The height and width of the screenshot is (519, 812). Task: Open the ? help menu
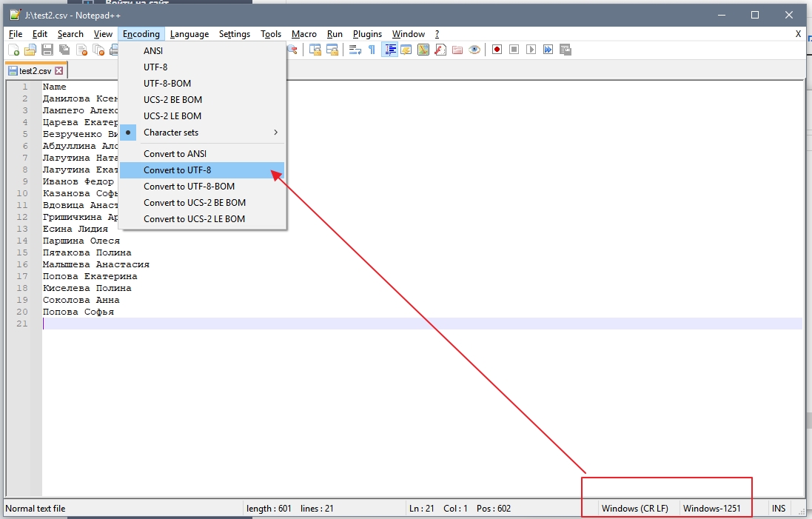pos(437,33)
